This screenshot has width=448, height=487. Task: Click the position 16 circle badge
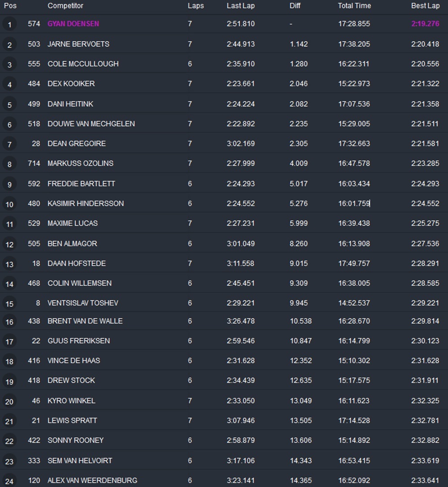coord(9,322)
